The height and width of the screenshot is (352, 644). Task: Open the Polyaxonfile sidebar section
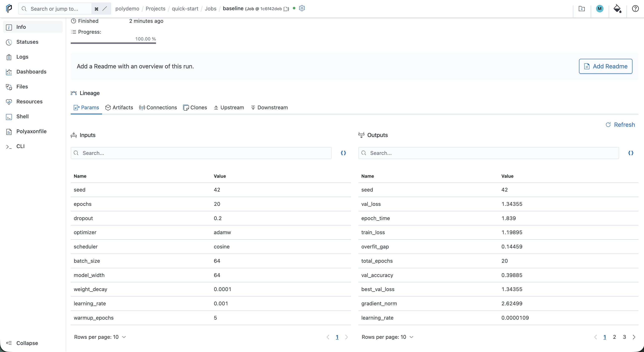click(33, 131)
